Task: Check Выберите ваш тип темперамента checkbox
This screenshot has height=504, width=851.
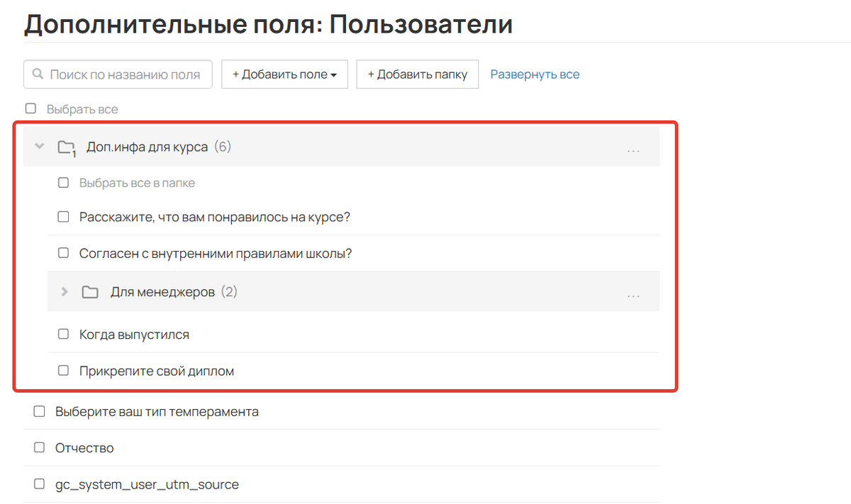Action: 39,411
